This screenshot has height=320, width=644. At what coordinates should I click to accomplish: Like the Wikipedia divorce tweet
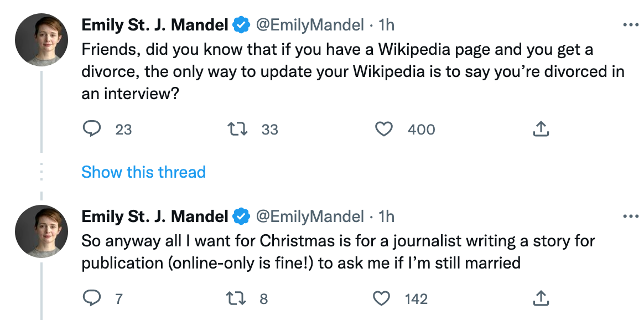(x=383, y=129)
